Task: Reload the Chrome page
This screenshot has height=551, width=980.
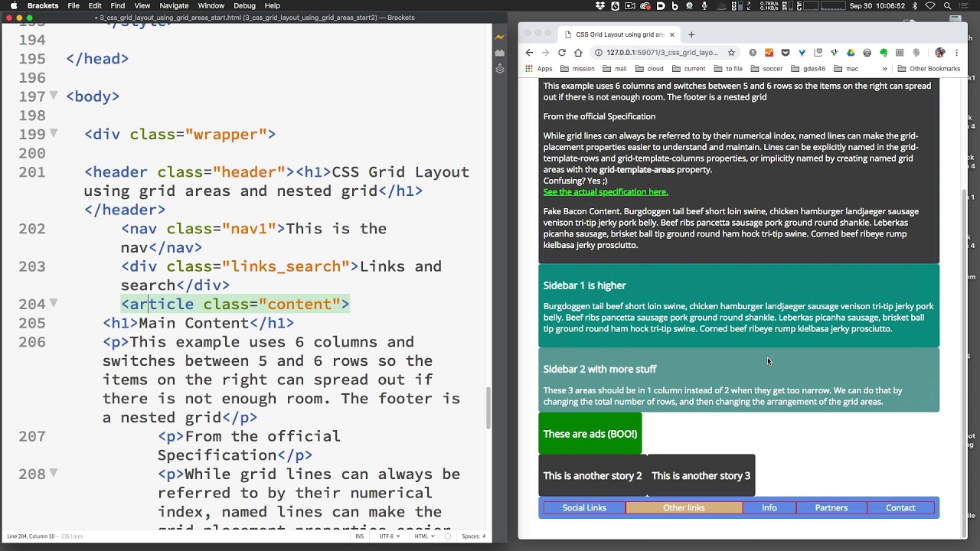Action: [562, 53]
